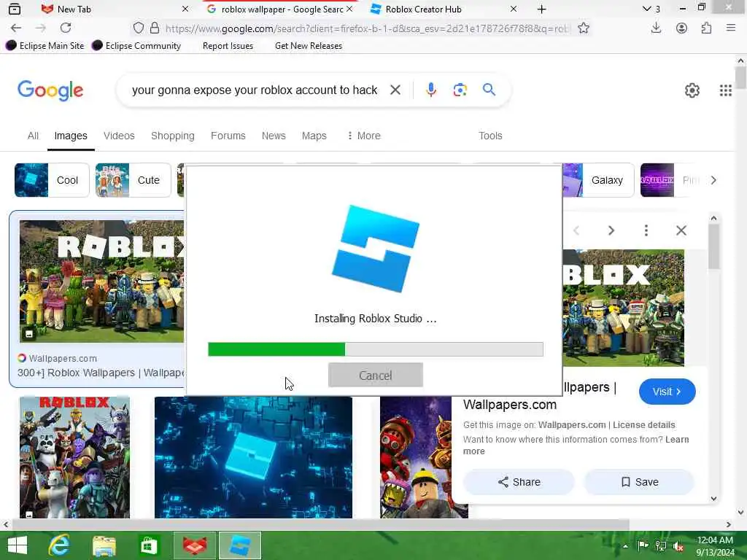This screenshot has height=560, width=747.
Task: Open the tab overview icon at top left
Action: (x=15, y=9)
